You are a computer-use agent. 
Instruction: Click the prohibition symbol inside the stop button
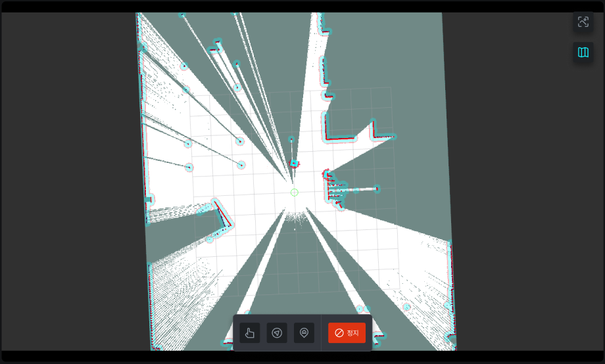click(339, 333)
